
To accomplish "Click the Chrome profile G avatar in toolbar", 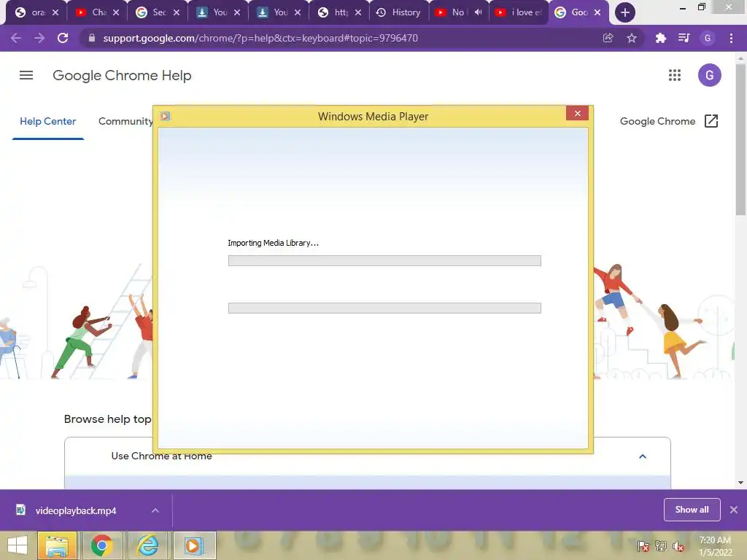I will tap(708, 38).
